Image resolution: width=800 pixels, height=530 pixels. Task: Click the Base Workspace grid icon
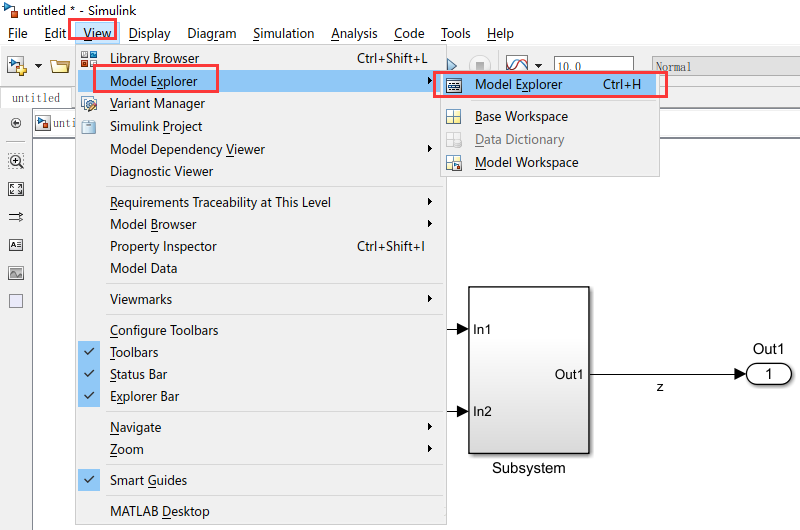click(x=454, y=117)
